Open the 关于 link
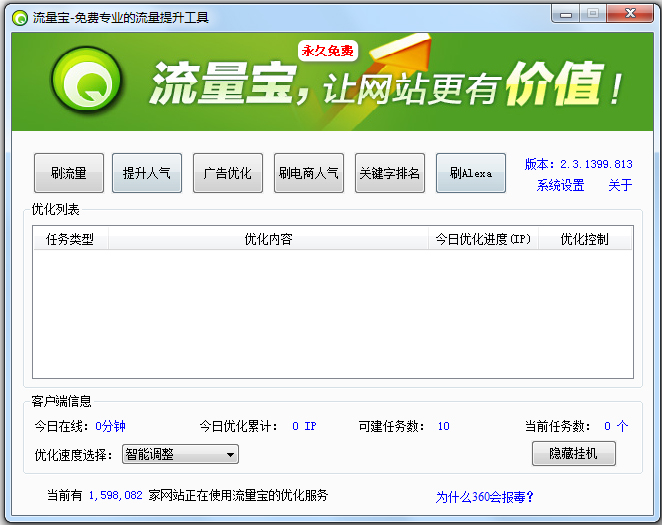 (620, 185)
